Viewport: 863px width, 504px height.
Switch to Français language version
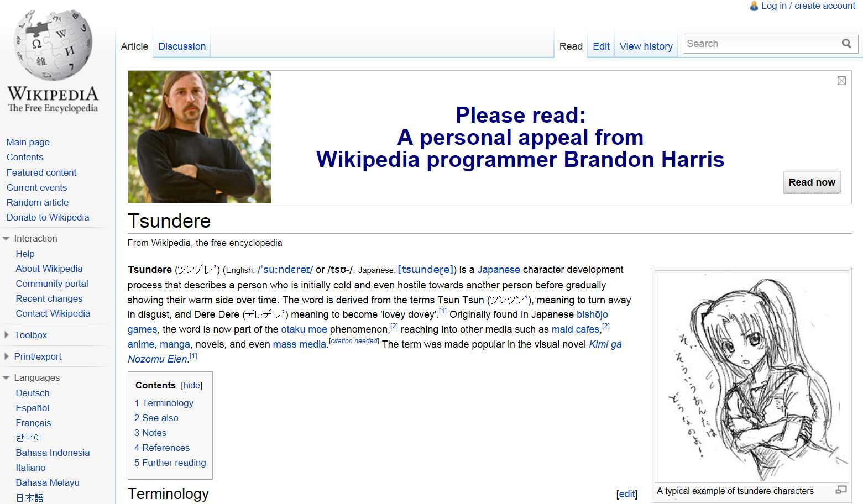pyautogui.click(x=33, y=423)
